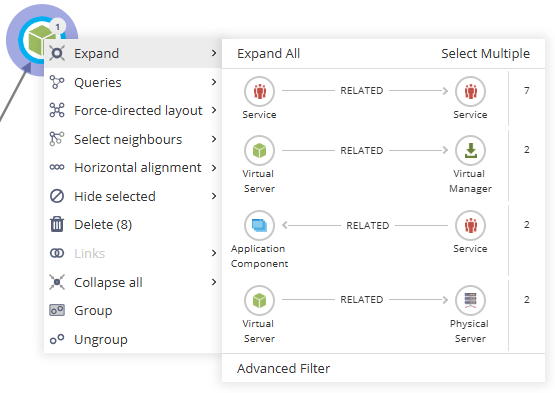The height and width of the screenshot is (393, 555).
Task: Click the Virtual Manager download icon
Action: click(470, 150)
